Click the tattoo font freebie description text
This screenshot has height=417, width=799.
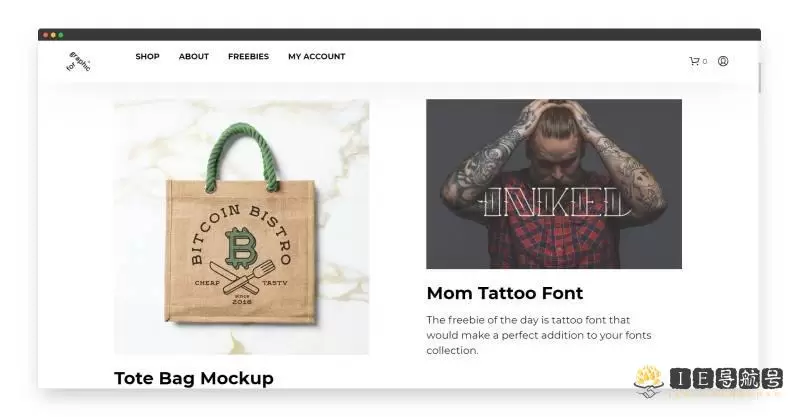pos(539,335)
